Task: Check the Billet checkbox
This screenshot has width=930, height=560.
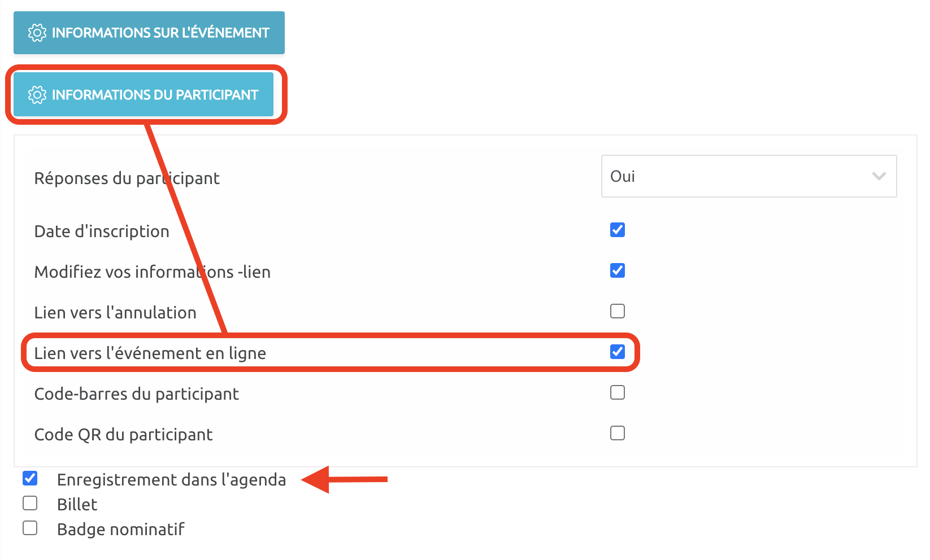Action: click(x=30, y=503)
